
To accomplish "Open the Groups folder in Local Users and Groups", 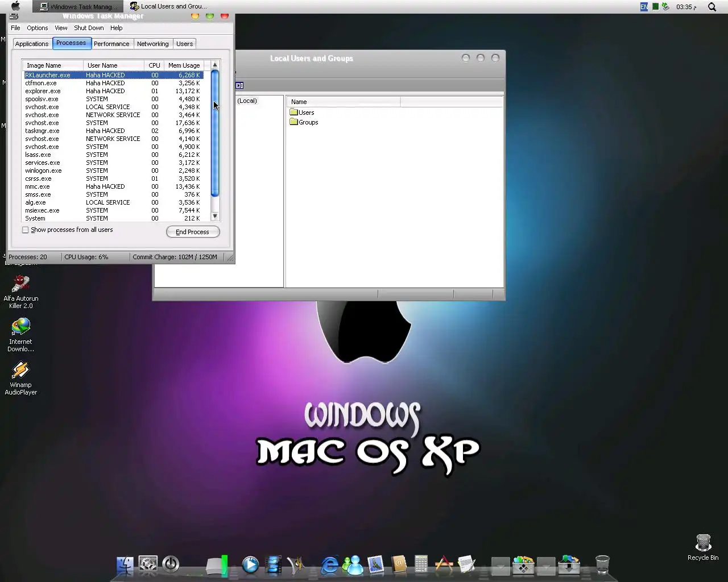I will pos(304,122).
